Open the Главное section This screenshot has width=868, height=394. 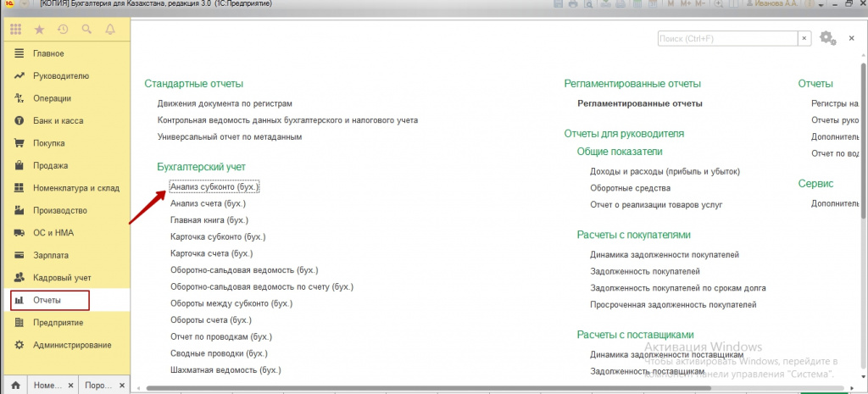tap(65, 53)
